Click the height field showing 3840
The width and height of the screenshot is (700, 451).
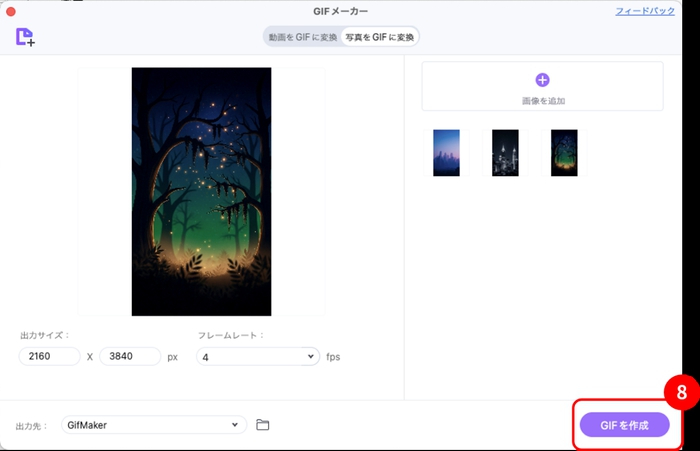coord(130,357)
